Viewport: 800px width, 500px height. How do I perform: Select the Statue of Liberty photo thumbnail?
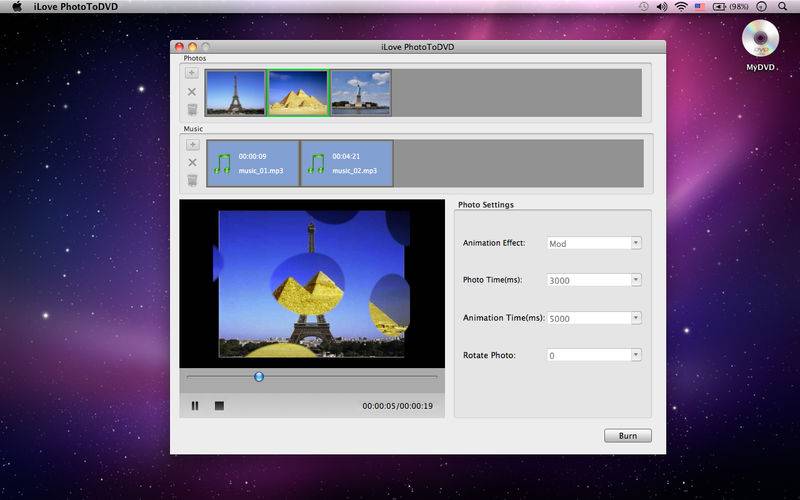(361, 93)
